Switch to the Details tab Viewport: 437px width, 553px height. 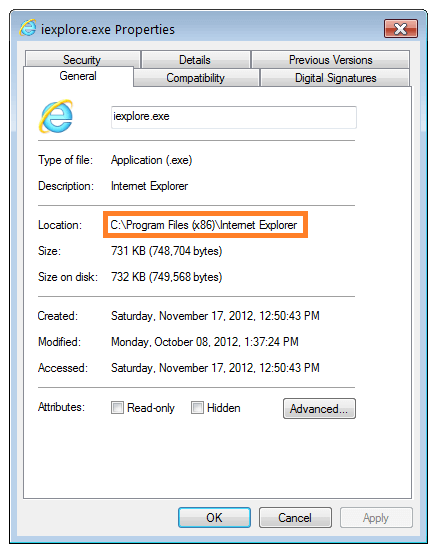pos(195,60)
